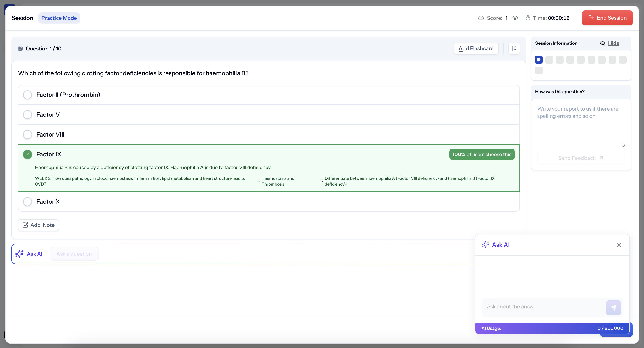Open the Add Note editor
644x348 pixels.
click(x=38, y=225)
